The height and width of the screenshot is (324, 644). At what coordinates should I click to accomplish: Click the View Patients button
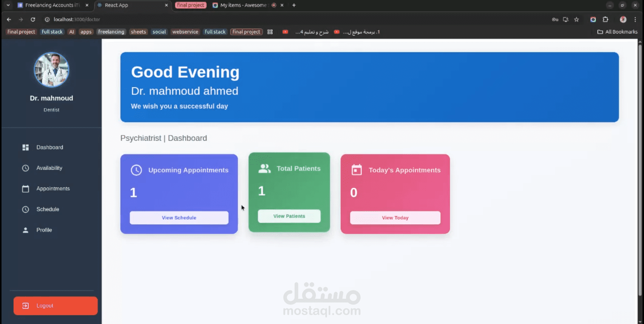pyautogui.click(x=289, y=216)
